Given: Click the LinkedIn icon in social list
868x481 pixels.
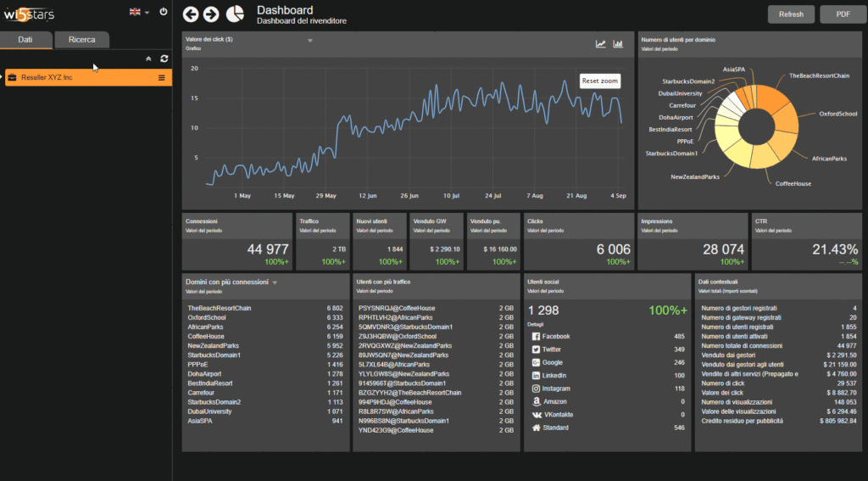Looking at the screenshot, I should tap(536, 375).
